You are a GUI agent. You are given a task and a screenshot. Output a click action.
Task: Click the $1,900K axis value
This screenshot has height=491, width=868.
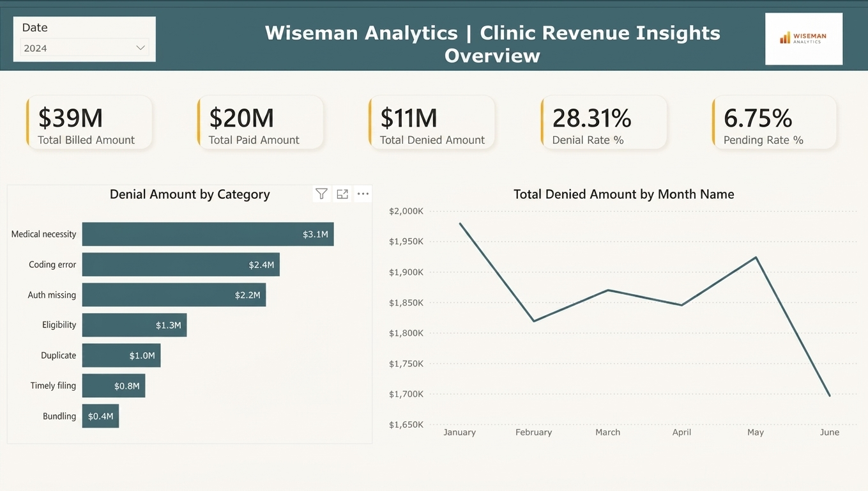[x=406, y=272]
